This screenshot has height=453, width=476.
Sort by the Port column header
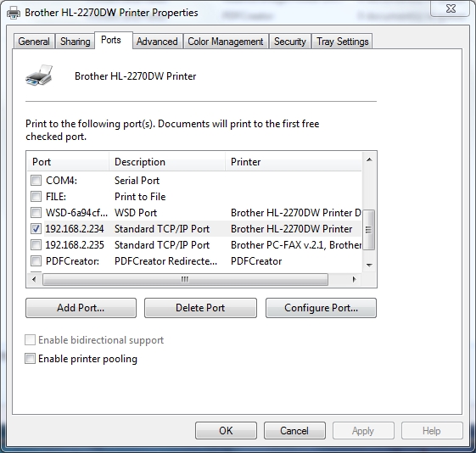(68, 162)
